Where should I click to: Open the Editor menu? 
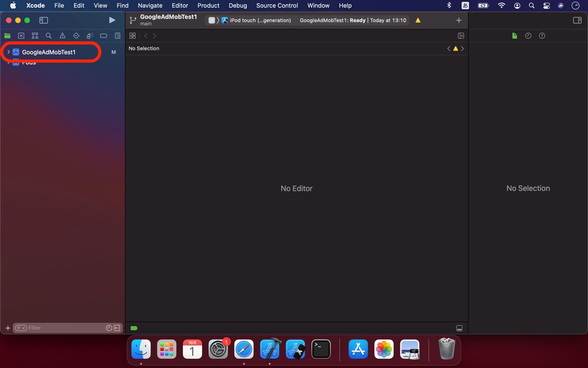click(x=180, y=6)
